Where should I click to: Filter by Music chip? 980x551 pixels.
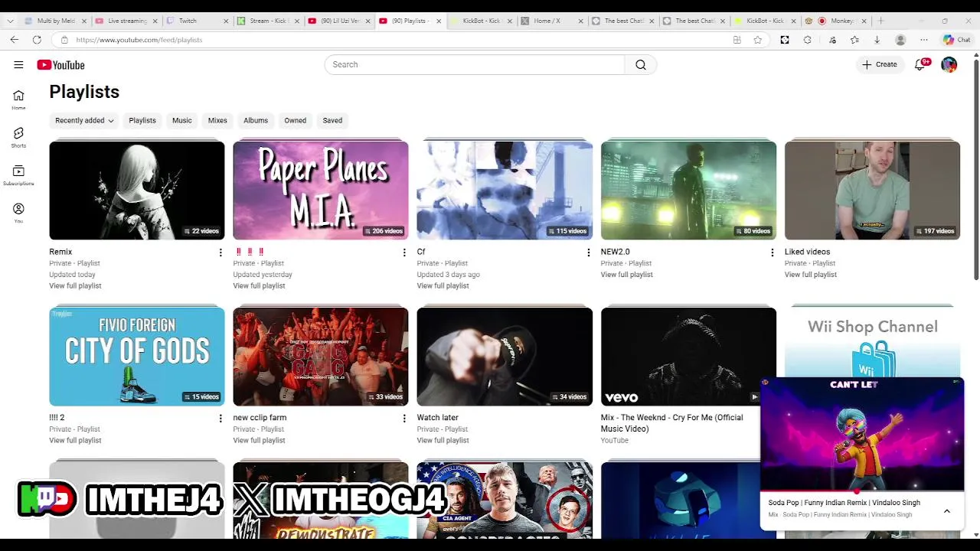click(x=182, y=120)
